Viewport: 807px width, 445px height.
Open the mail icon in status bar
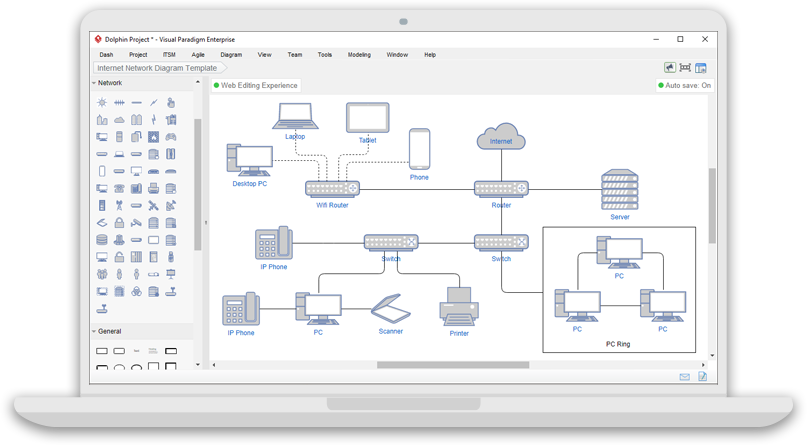[x=685, y=377]
